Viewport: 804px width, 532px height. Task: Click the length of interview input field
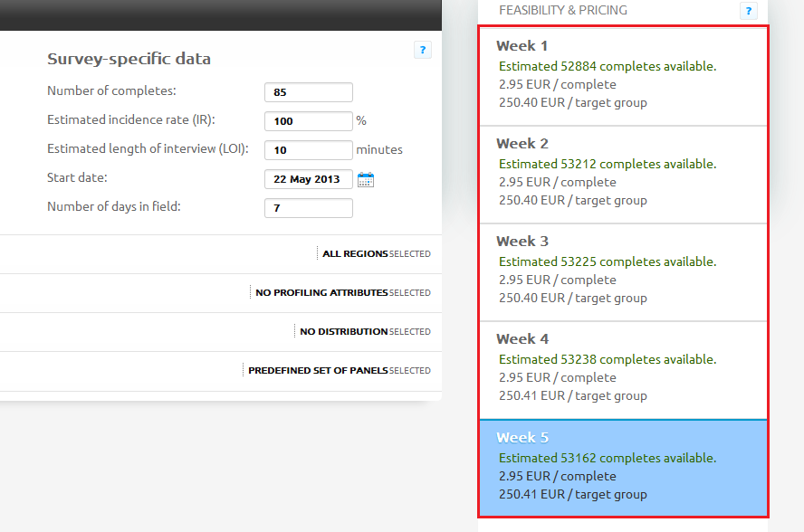coord(308,150)
